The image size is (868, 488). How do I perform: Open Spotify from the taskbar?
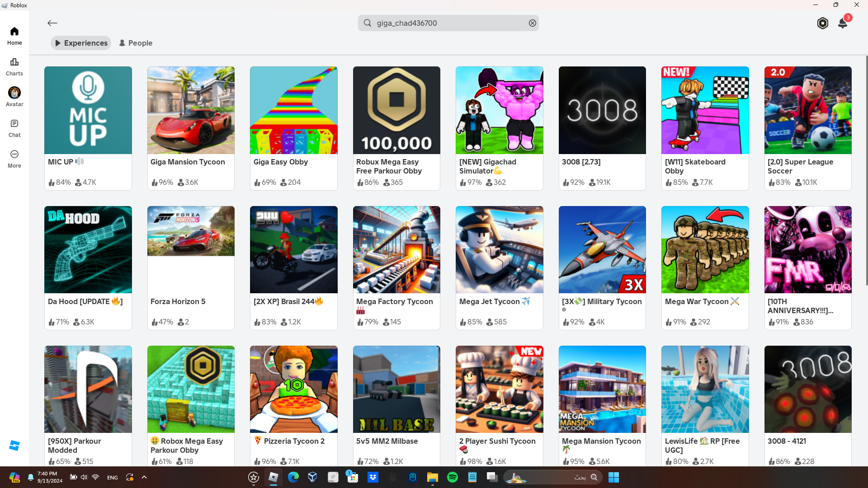click(453, 477)
